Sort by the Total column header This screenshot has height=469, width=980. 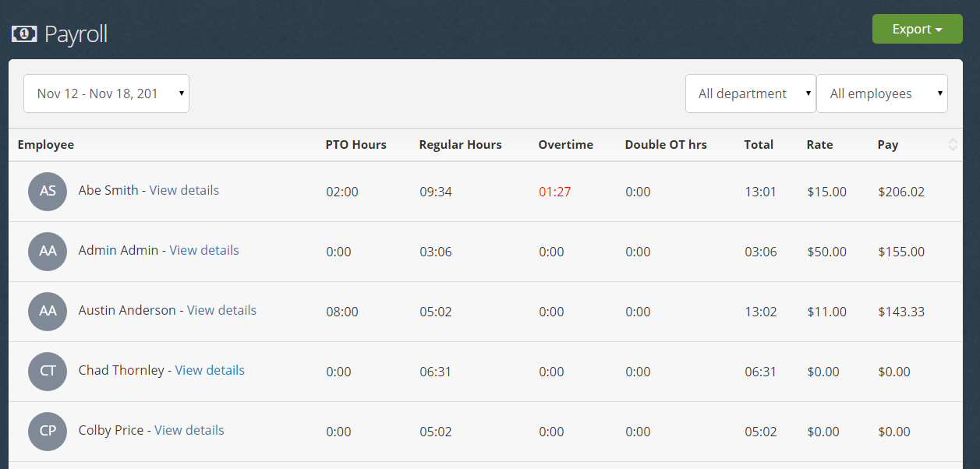[x=759, y=145]
